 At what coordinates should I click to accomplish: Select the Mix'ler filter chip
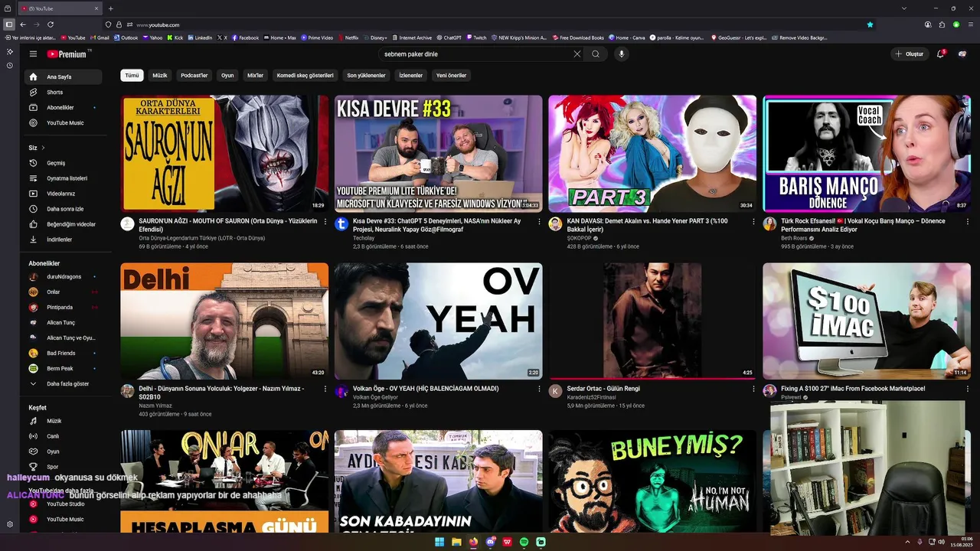pyautogui.click(x=255, y=75)
